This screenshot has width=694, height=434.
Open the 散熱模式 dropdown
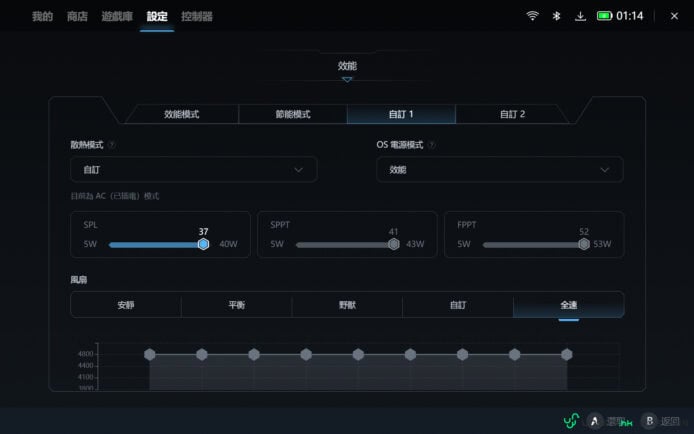click(x=193, y=170)
